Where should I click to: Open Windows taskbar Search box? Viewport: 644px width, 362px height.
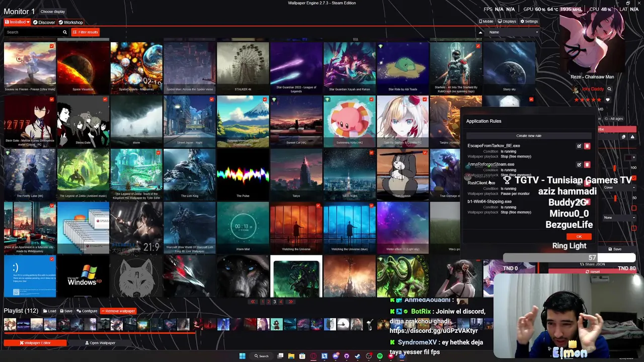pos(261,356)
